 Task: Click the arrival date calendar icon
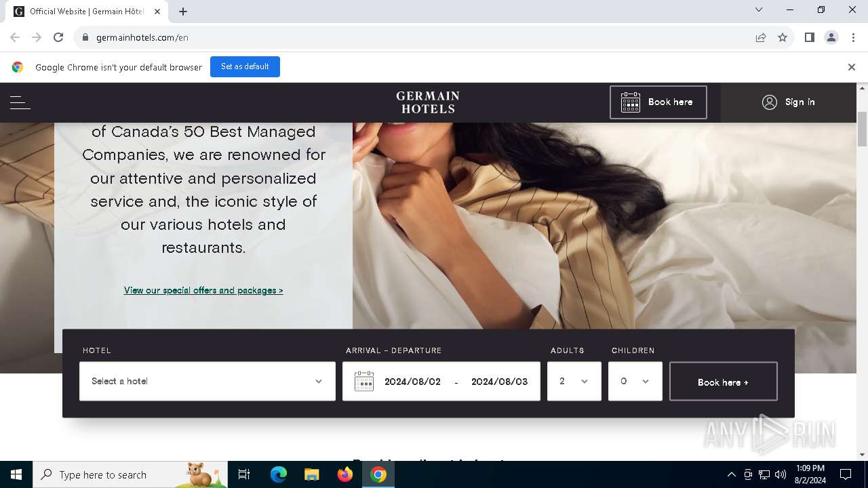(x=364, y=381)
